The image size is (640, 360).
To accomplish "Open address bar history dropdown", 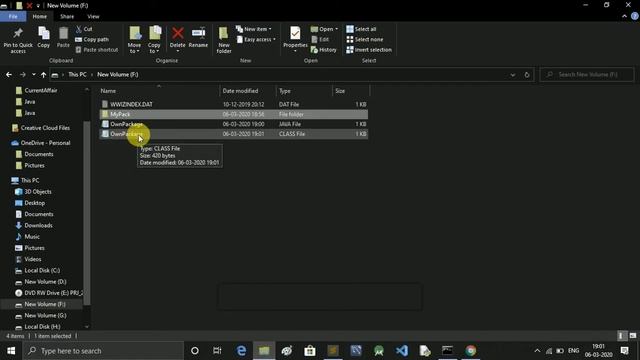I will 513,75.
